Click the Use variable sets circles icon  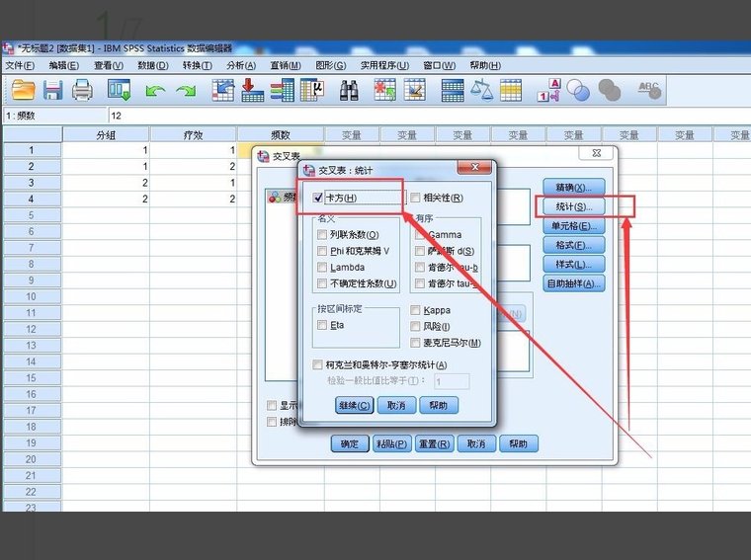click(578, 90)
